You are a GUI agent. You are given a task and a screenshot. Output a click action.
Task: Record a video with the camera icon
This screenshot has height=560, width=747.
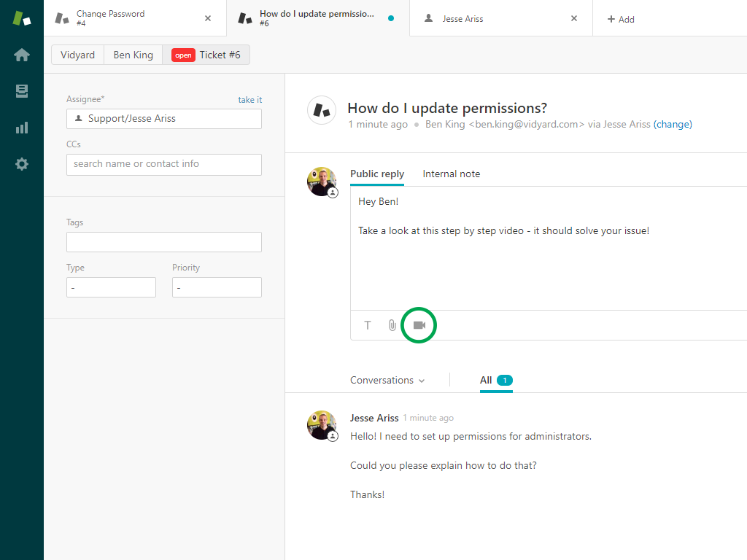pyautogui.click(x=419, y=325)
